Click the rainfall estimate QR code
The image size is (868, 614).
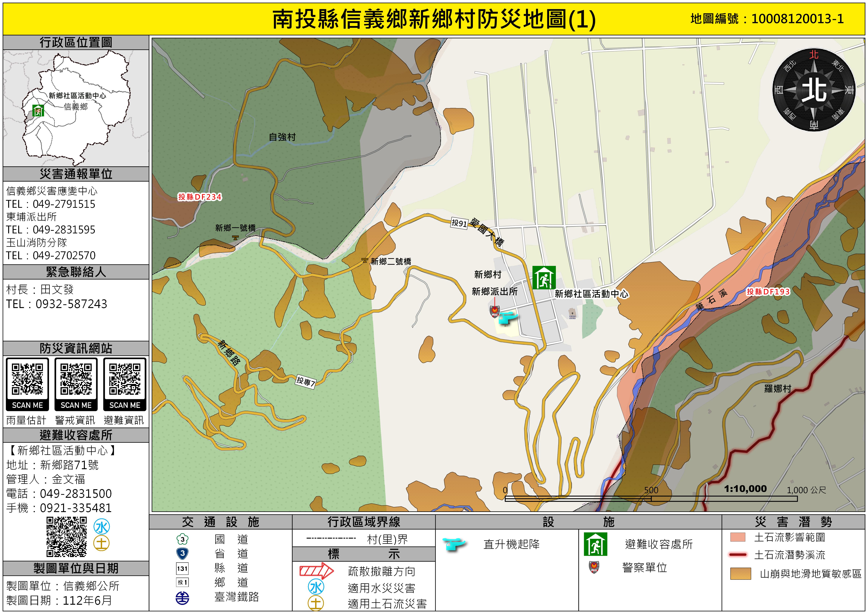27,379
